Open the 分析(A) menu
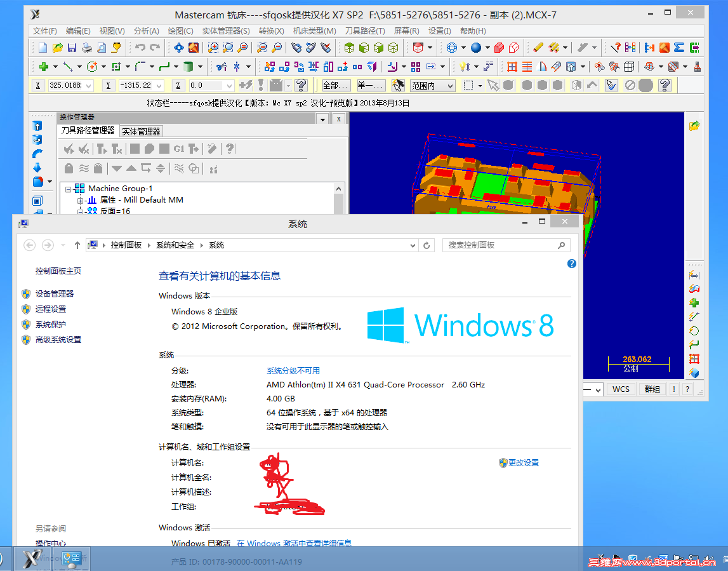Screen dimensions: 728x571 146,30
